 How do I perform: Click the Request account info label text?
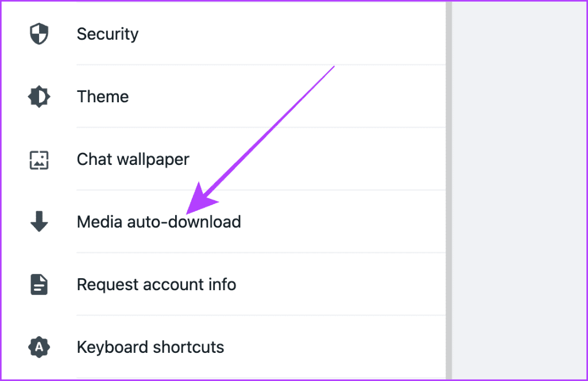tap(156, 284)
